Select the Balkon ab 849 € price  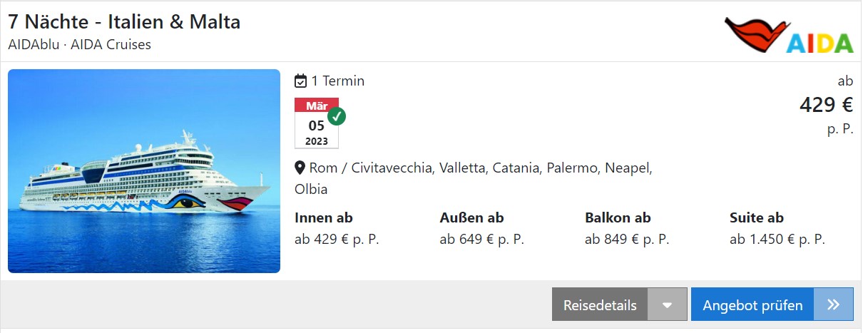(x=627, y=229)
